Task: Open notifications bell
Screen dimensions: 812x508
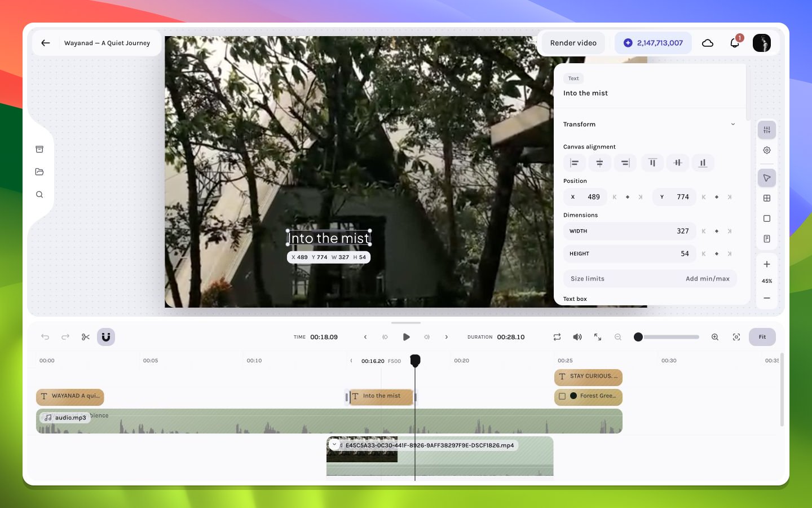Action: click(x=735, y=43)
